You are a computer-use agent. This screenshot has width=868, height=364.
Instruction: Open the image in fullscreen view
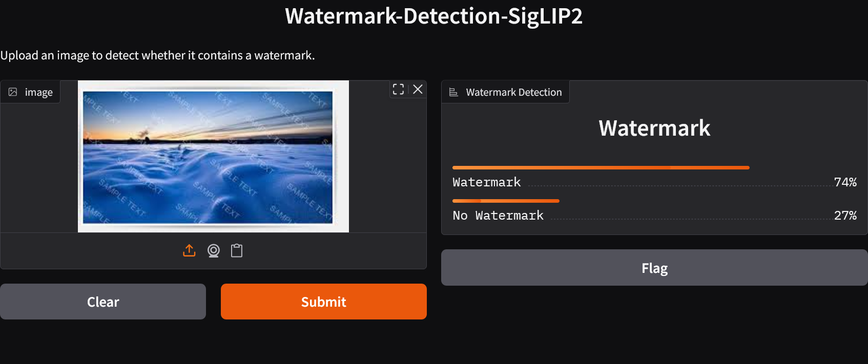(398, 89)
